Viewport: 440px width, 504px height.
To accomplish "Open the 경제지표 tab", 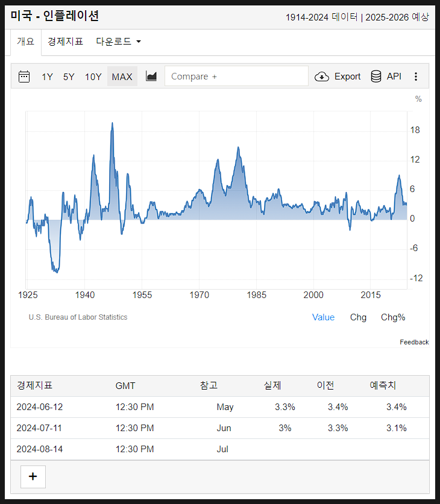I will pyautogui.click(x=65, y=42).
